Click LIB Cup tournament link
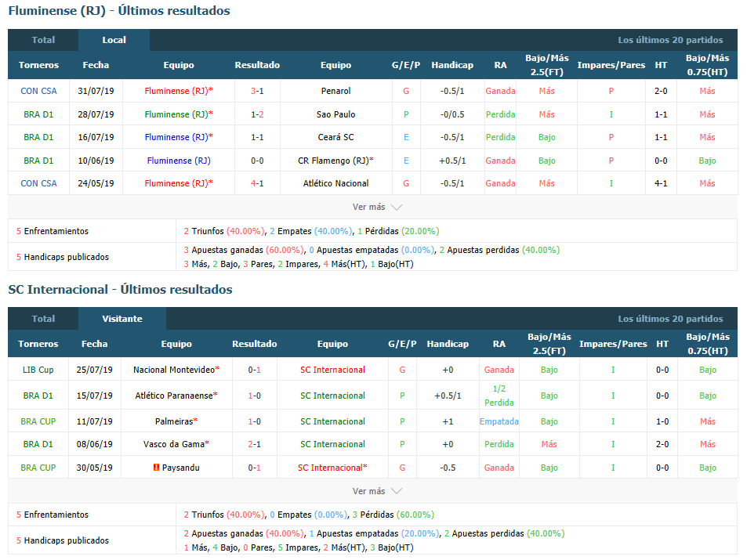Viewport: 747px width, 560px height. coord(38,370)
